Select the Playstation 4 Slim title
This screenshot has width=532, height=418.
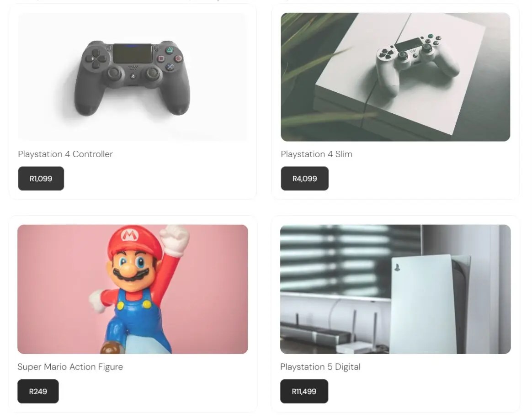pos(316,154)
